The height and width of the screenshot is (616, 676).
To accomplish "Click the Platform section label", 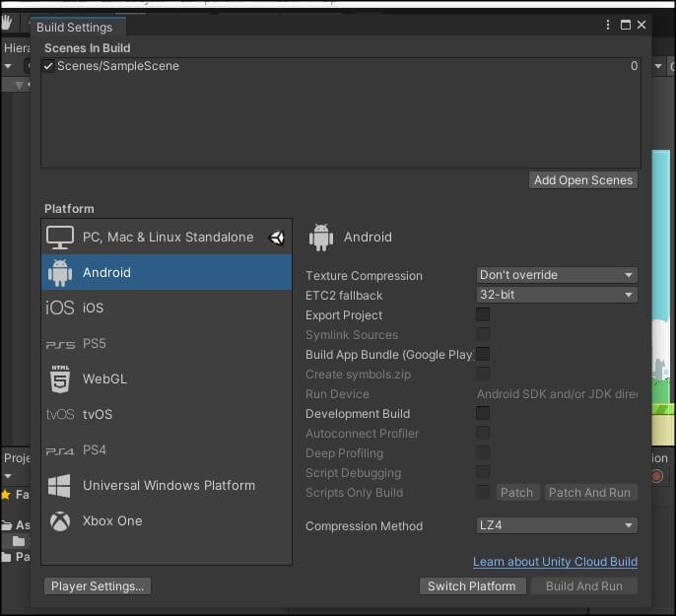I will click(69, 209).
